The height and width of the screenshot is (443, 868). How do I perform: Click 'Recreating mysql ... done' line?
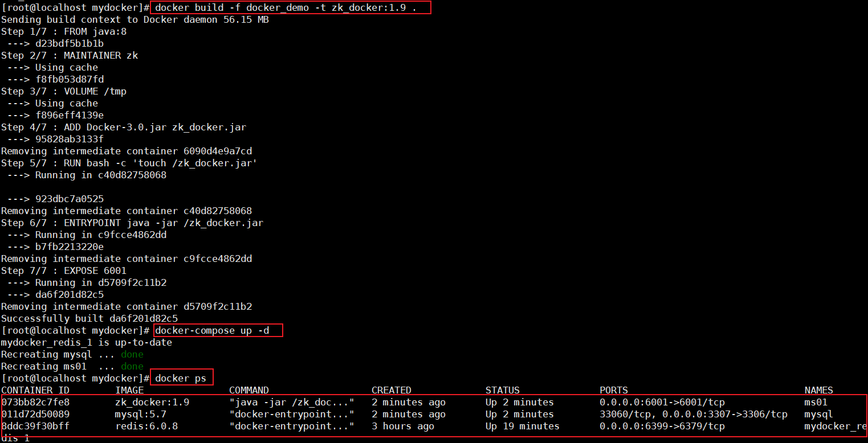pyautogui.click(x=72, y=355)
